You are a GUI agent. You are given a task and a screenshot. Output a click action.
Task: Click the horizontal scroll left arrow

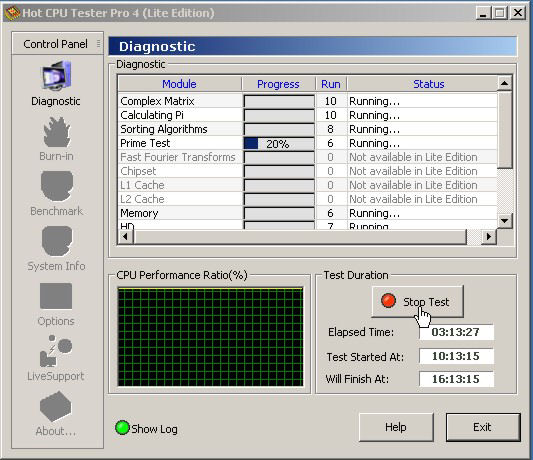click(125, 236)
